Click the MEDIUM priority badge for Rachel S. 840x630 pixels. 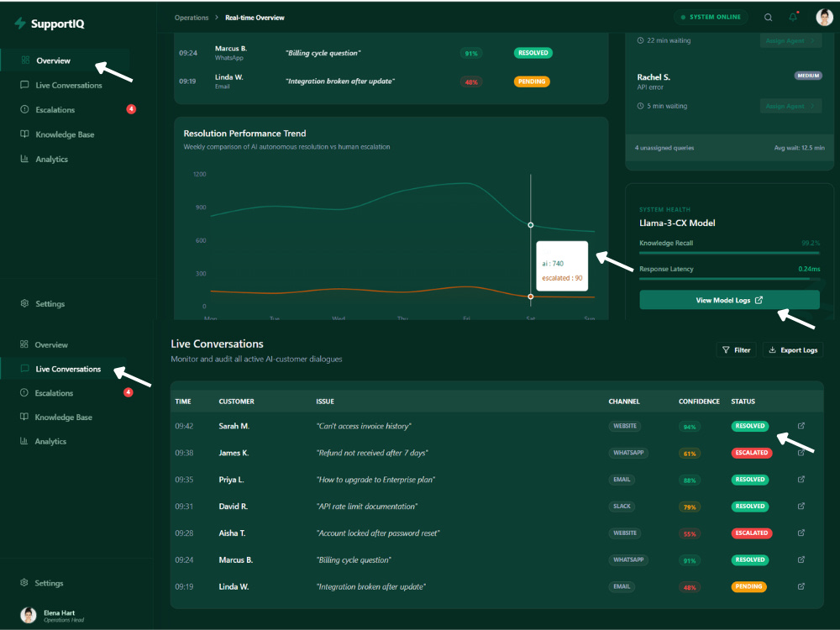(x=808, y=76)
